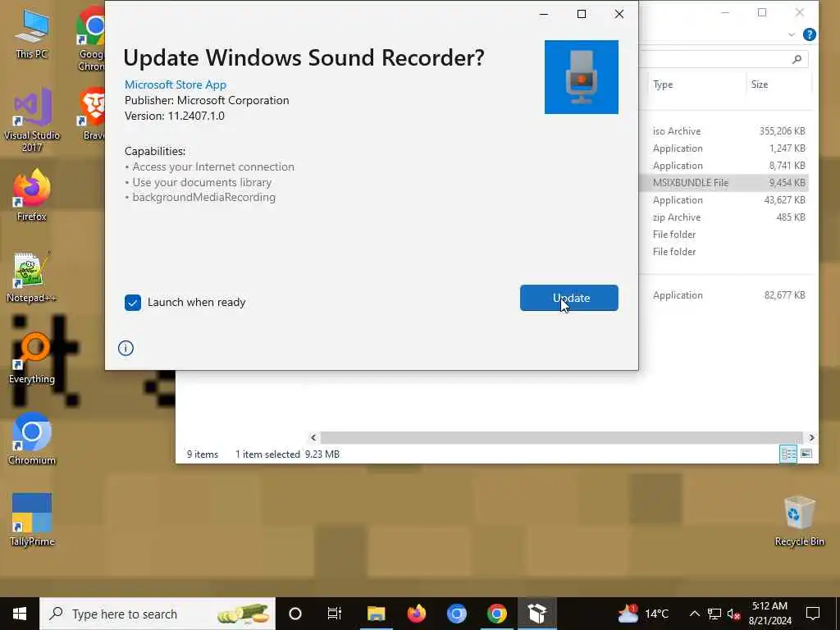Viewport: 840px width, 630px height.
Task: Open the Microsoft Store App link
Action: [176, 84]
